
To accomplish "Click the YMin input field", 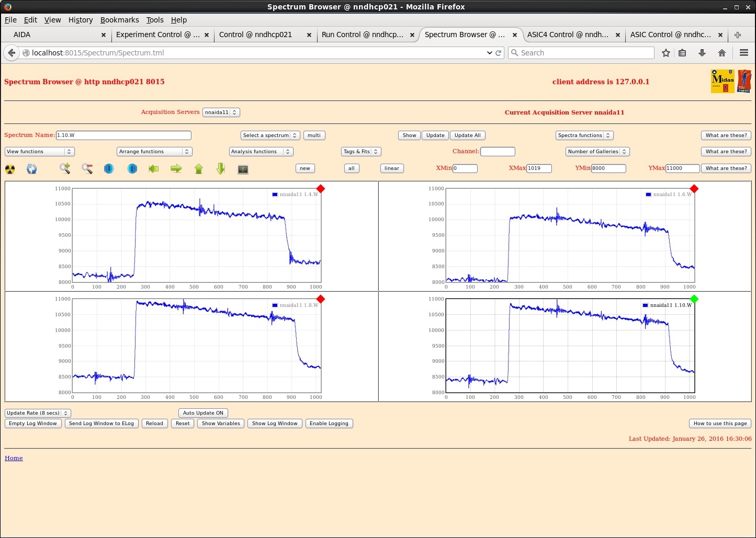I will click(x=608, y=168).
